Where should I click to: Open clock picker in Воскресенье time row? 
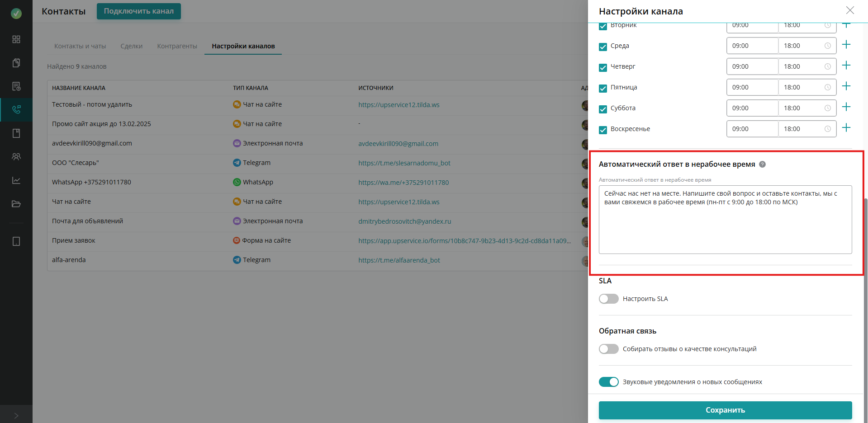(x=827, y=129)
